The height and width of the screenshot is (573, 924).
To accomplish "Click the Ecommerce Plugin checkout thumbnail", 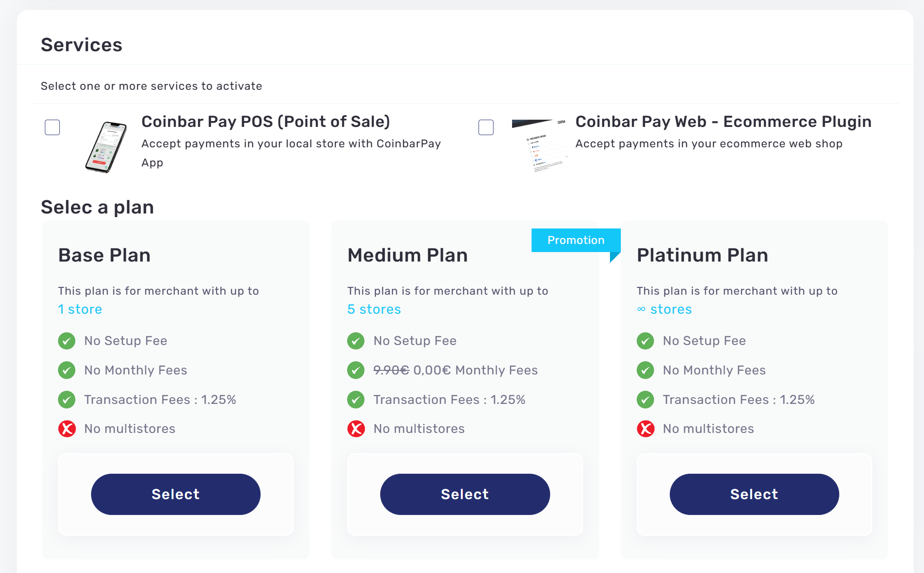I will (x=540, y=146).
